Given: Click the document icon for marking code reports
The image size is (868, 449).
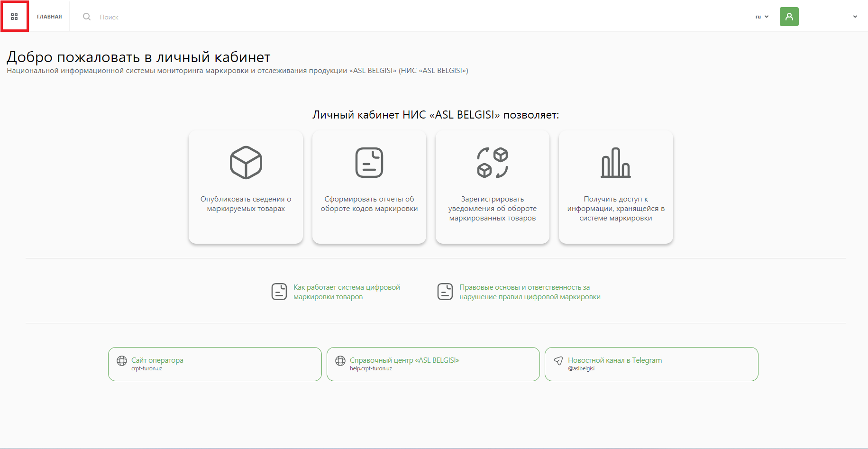Looking at the screenshot, I should 369,163.
